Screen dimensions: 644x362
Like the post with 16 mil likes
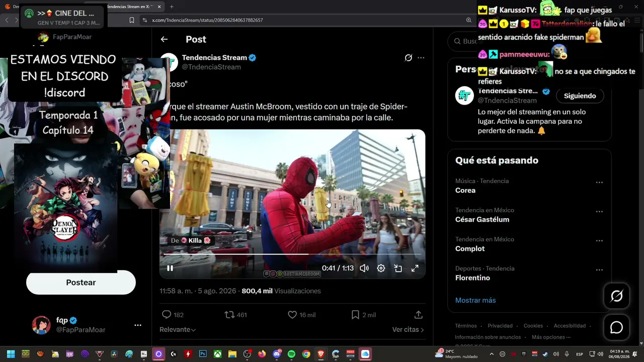coord(301,315)
